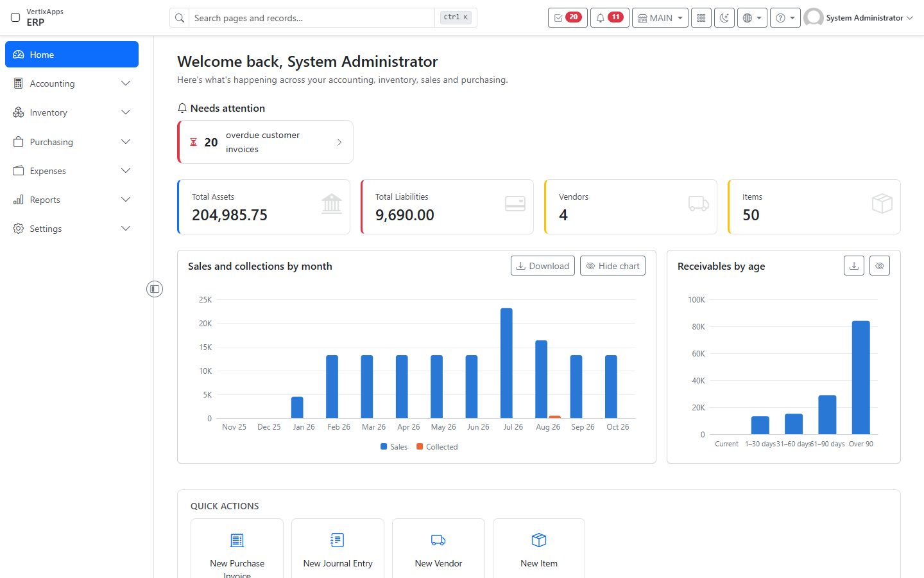Click the sidebar collapse handle icon
Image resolution: width=924 pixels, height=578 pixels.
click(155, 289)
